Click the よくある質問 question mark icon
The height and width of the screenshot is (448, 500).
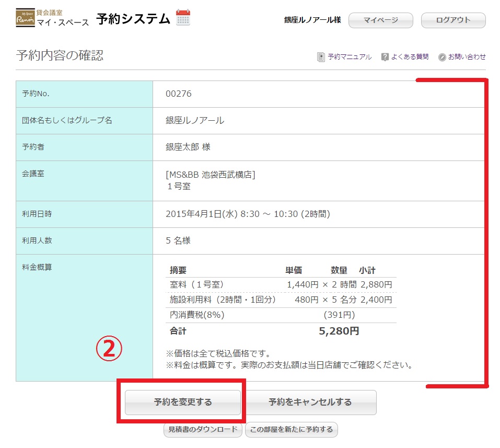coord(385,57)
